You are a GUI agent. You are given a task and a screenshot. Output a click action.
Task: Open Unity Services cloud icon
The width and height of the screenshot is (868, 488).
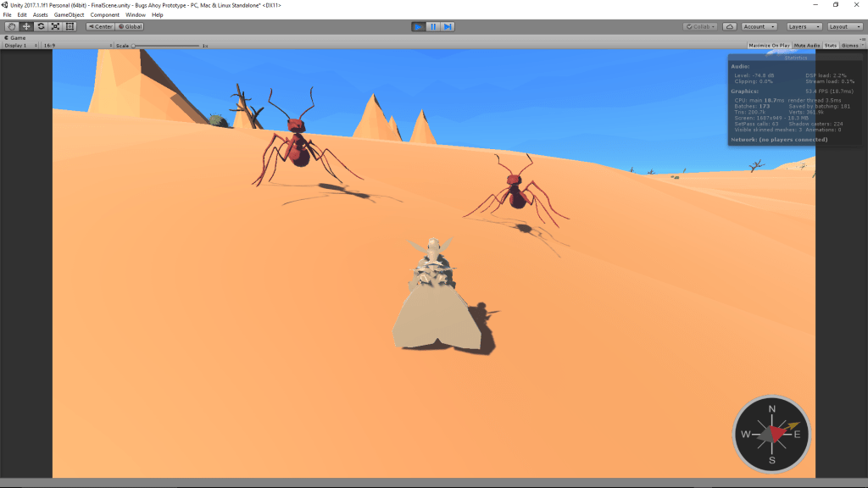pos(729,26)
